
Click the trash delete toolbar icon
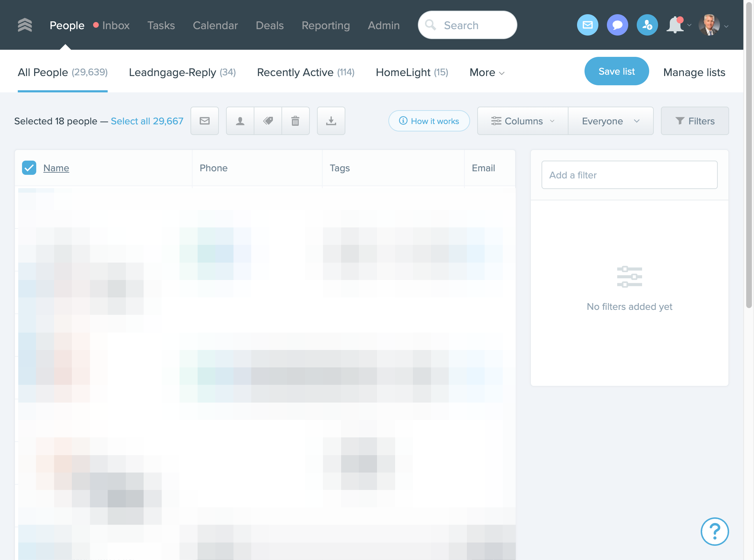coord(295,121)
